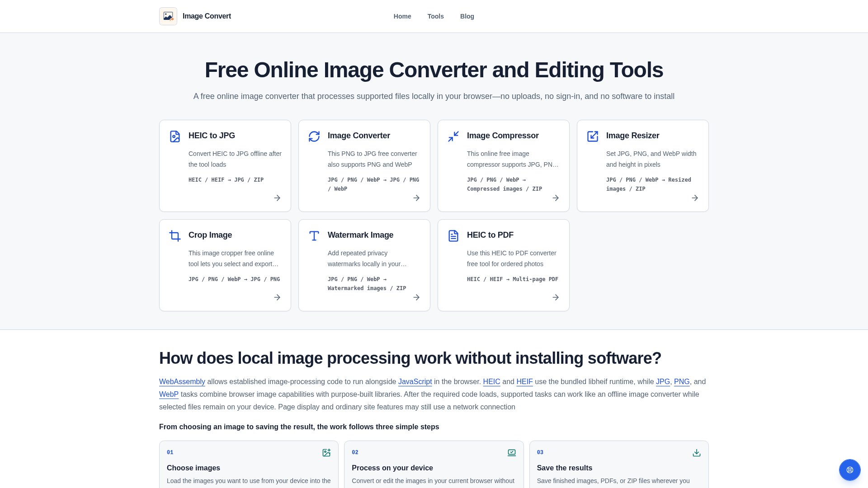868x488 pixels.
Task: Go to the Home nav item
Action: pyautogui.click(x=402, y=16)
